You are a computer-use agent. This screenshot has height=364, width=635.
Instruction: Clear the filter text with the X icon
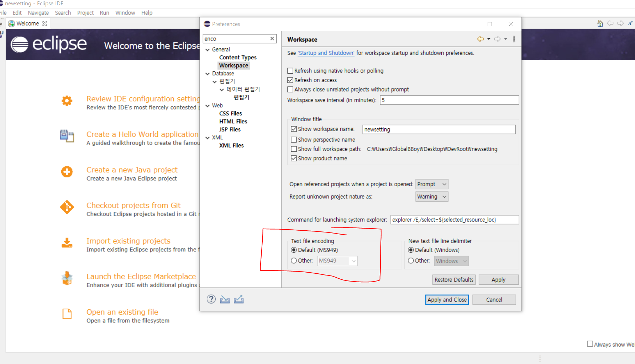pyautogui.click(x=272, y=38)
